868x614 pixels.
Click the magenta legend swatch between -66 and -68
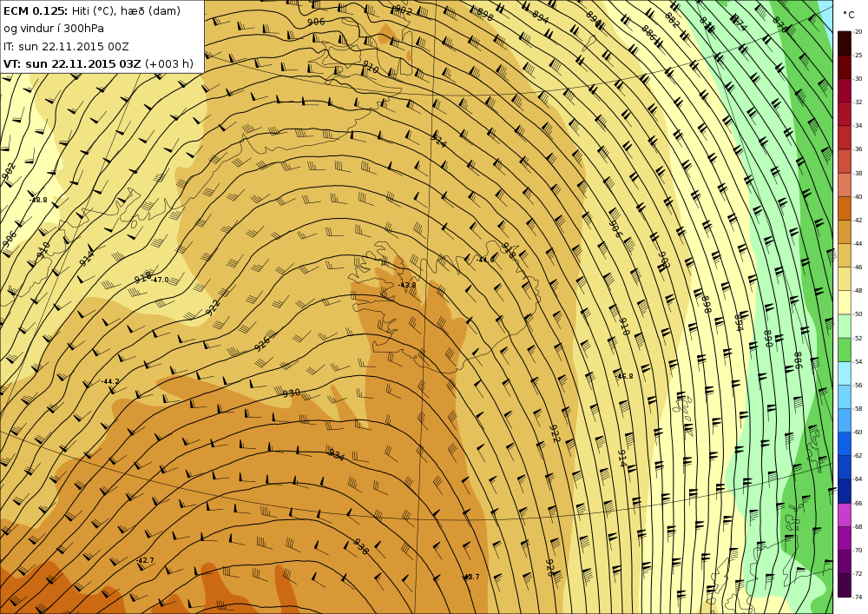click(x=845, y=515)
